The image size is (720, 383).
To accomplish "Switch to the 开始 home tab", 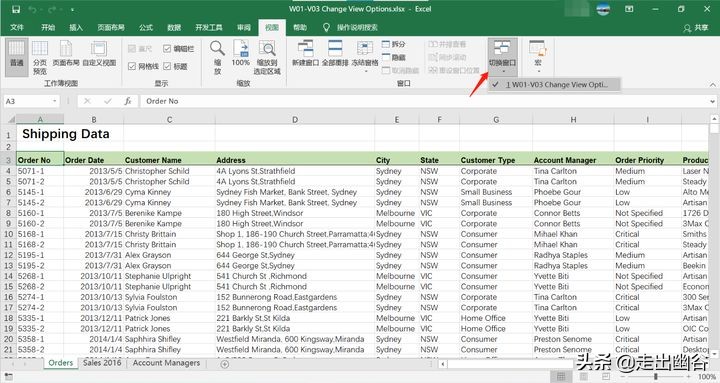I will pos(48,28).
